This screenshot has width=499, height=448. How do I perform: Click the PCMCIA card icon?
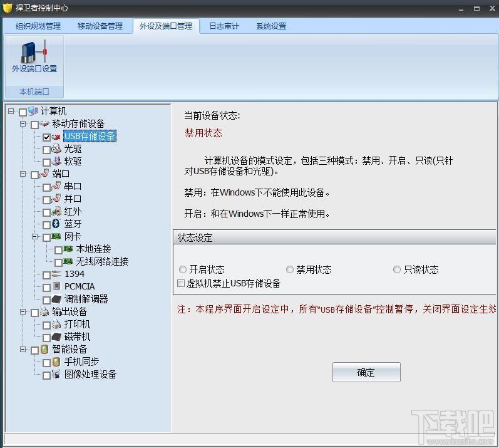(x=56, y=286)
